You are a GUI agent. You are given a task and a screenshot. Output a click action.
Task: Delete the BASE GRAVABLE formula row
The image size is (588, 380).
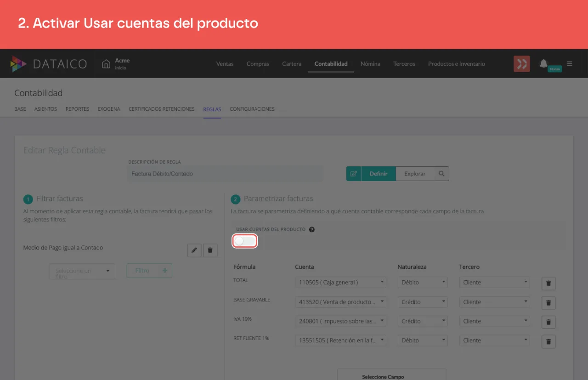click(x=548, y=303)
